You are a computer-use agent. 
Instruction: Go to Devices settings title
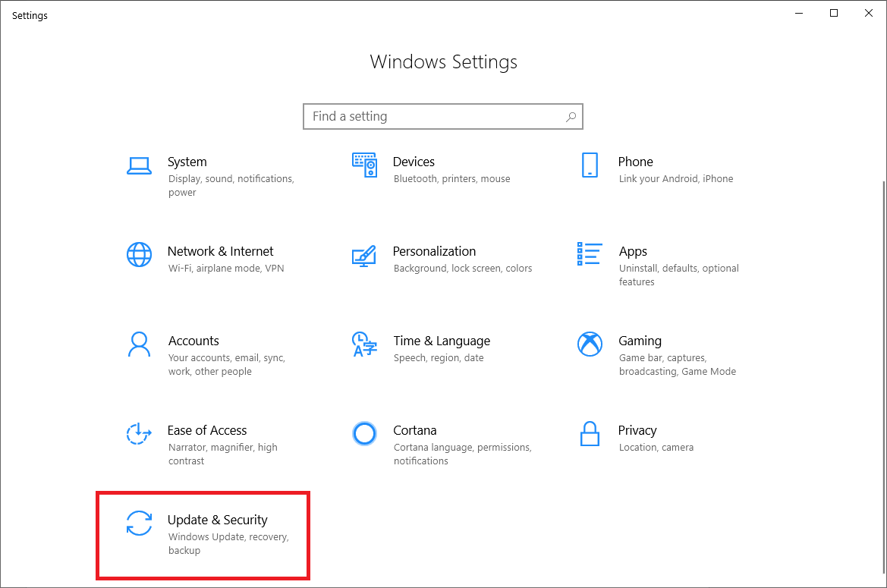(414, 162)
